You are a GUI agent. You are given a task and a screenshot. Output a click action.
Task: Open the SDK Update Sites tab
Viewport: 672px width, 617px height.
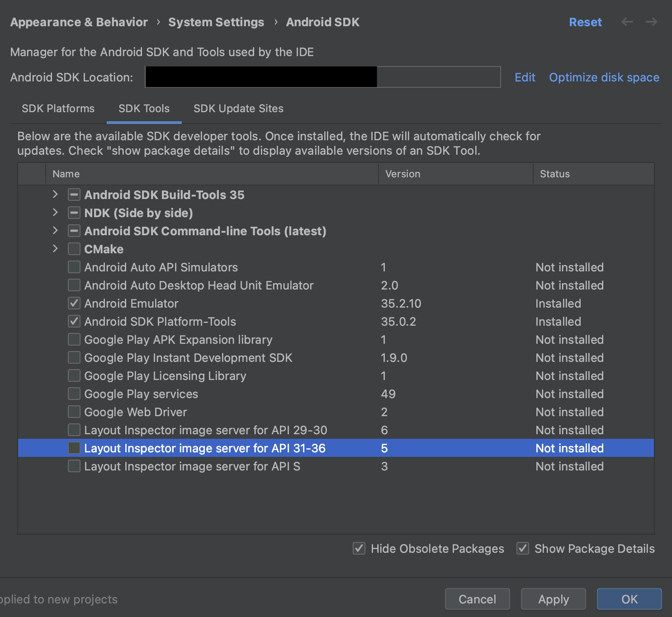coord(238,109)
